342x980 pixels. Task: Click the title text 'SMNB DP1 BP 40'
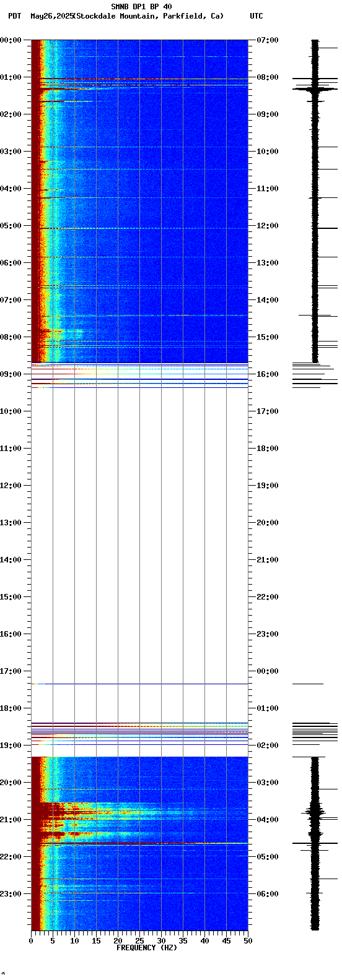(x=141, y=7)
